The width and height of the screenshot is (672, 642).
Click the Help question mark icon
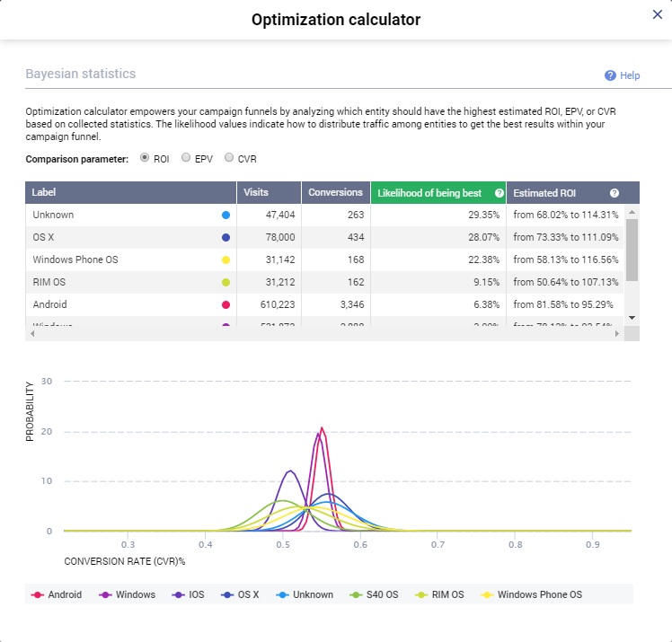pyautogui.click(x=610, y=75)
